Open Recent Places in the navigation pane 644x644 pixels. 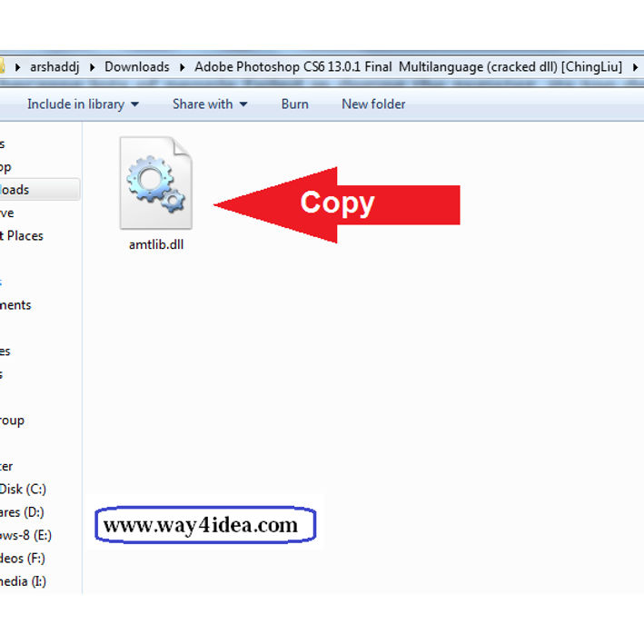tap(22, 236)
